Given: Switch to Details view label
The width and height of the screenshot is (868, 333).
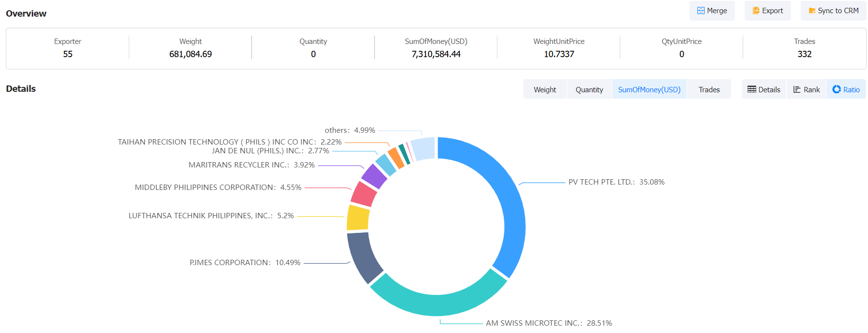Looking at the screenshot, I should [769, 90].
